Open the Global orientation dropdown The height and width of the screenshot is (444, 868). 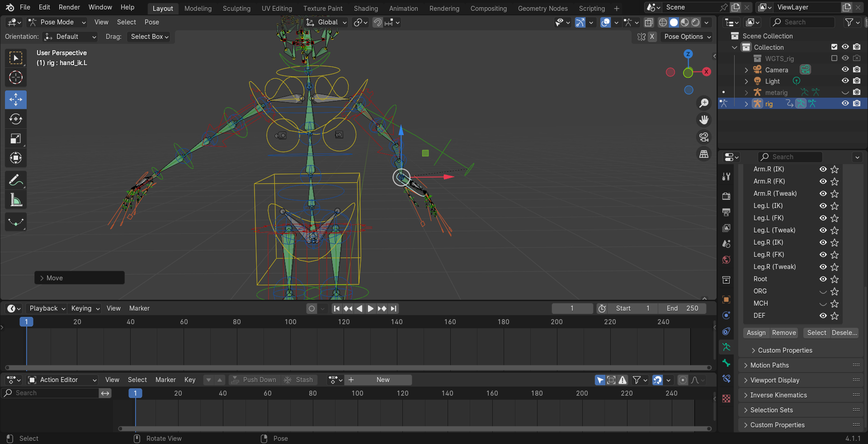pyautogui.click(x=326, y=22)
